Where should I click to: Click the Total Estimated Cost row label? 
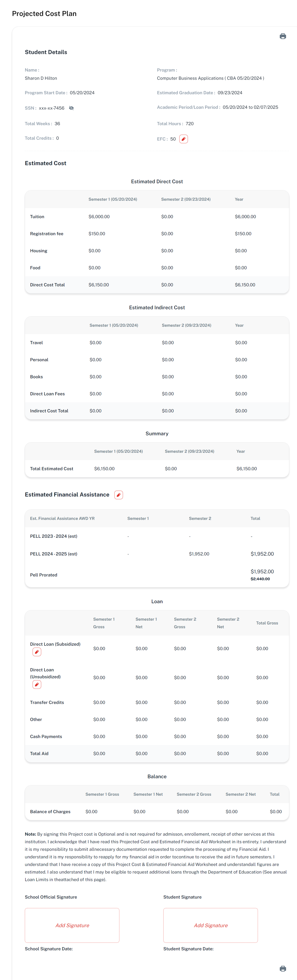[52, 469]
